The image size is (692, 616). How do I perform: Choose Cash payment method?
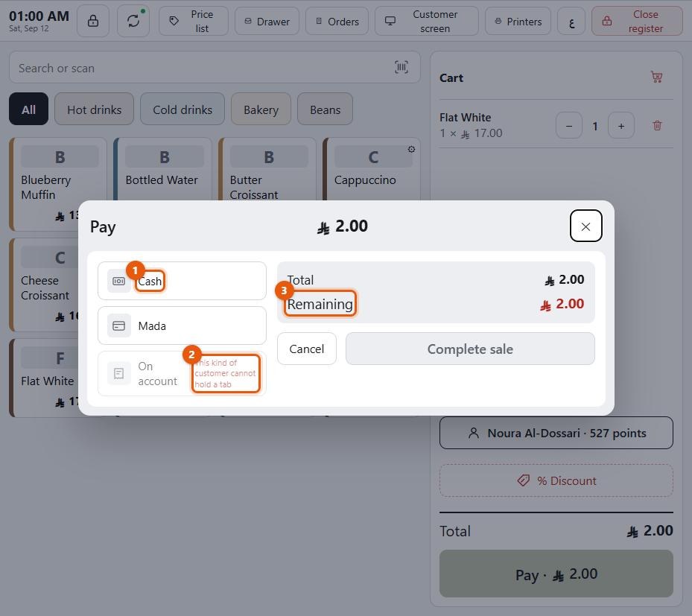(182, 281)
